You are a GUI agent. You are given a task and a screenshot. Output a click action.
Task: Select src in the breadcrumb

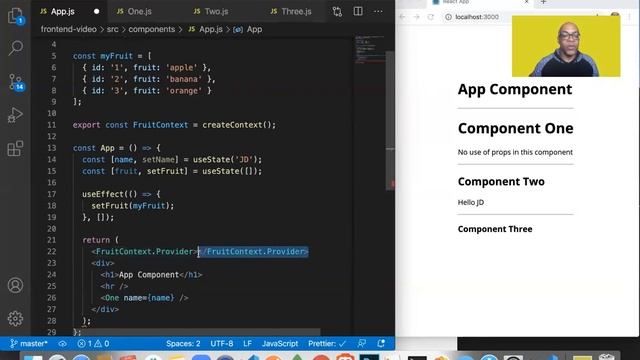tap(113, 29)
